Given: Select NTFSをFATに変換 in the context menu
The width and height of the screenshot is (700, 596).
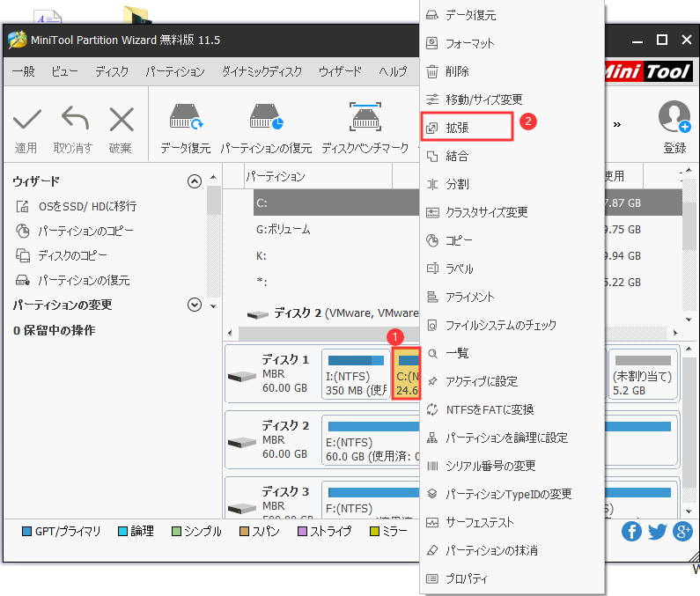Looking at the screenshot, I should tap(512, 409).
